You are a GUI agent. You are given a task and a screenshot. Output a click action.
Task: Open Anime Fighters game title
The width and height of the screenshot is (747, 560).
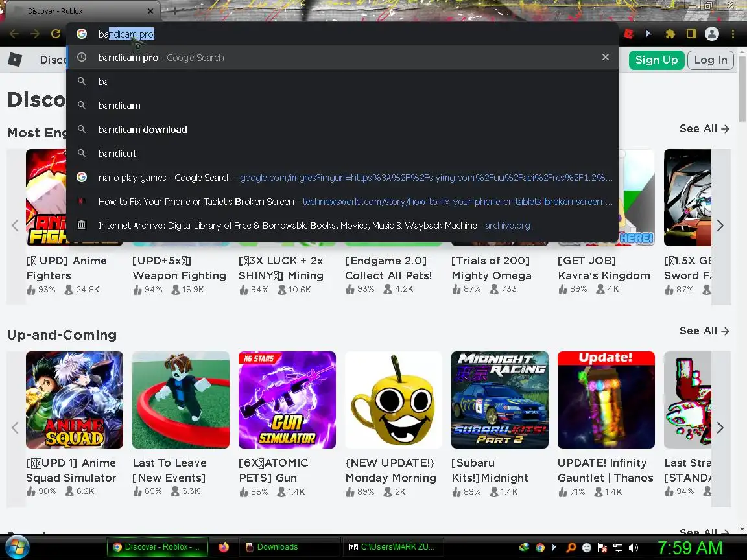coord(67,268)
